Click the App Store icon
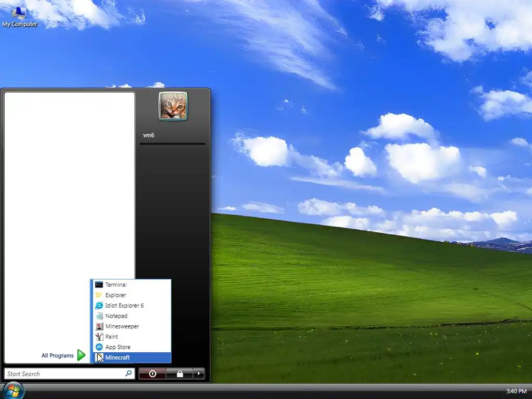The height and width of the screenshot is (399, 532). (99, 347)
